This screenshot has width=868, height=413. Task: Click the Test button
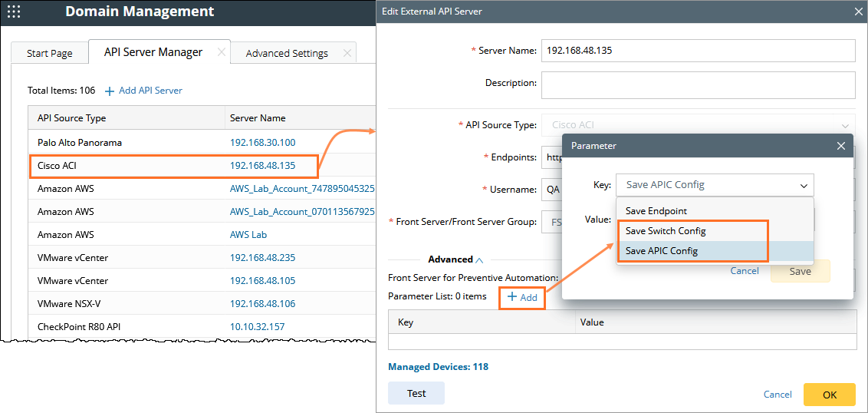(416, 394)
